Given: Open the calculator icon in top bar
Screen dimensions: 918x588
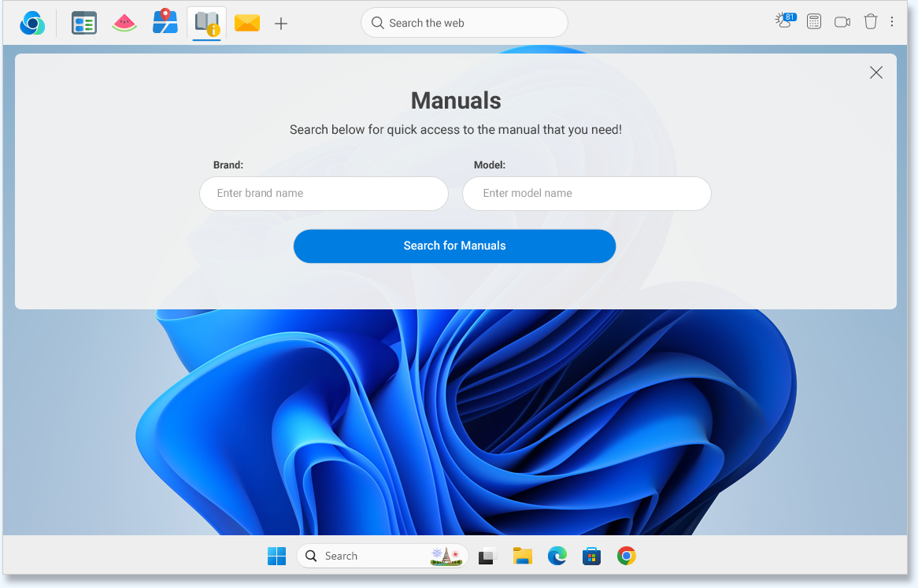Looking at the screenshot, I should (814, 22).
